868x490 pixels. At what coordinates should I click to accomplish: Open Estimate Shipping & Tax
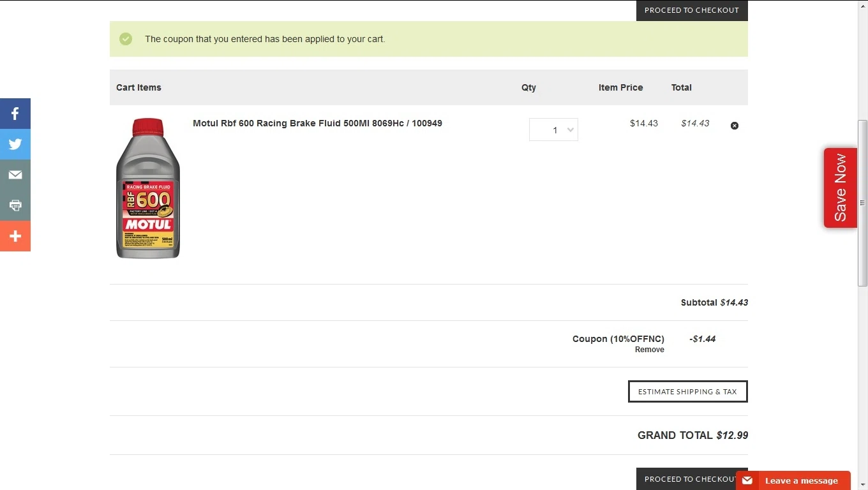point(687,392)
